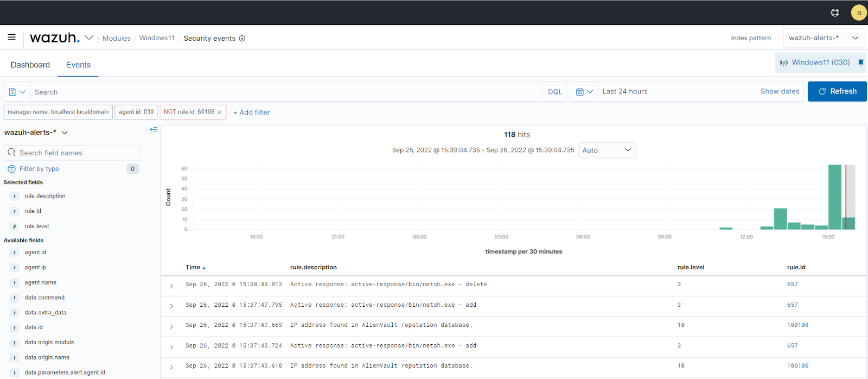Image resolution: width=868 pixels, height=379 pixels.
Task: Open the wazuh-alerts-* sidebar index dropdown
Action: 36,132
